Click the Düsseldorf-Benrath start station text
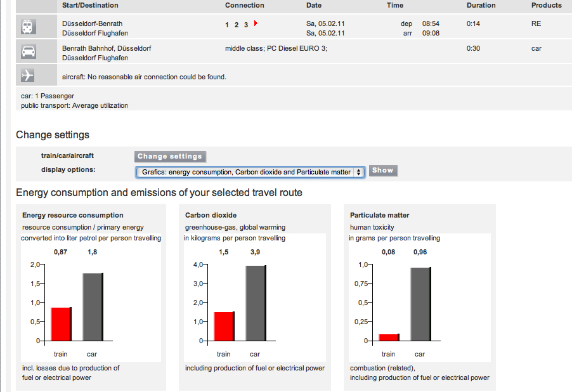The height and width of the screenshot is (392, 572). pos(92,23)
